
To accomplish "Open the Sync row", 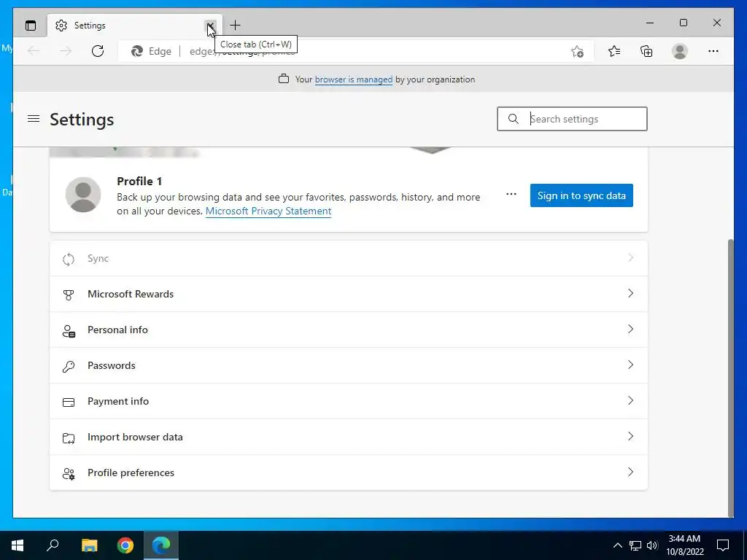I will (349, 258).
